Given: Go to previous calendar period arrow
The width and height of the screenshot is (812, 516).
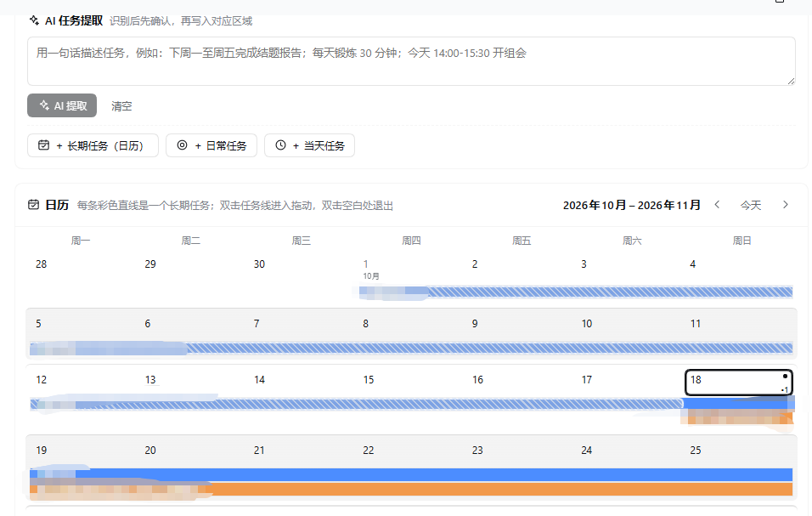Looking at the screenshot, I should coord(717,205).
